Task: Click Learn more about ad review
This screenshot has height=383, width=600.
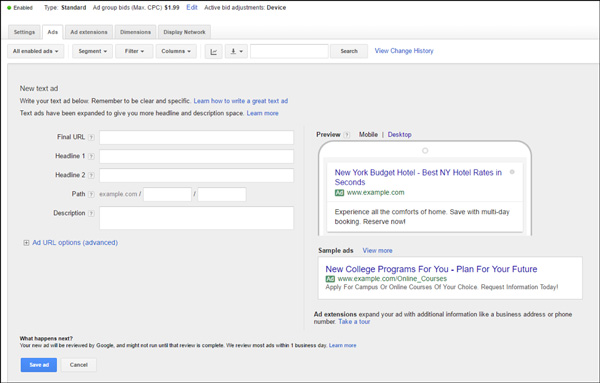Action: (x=342, y=346)
